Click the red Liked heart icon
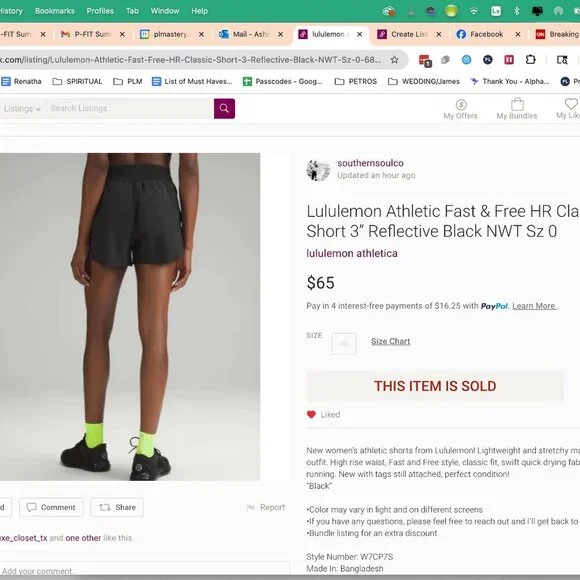580x580 pixels. (x=311, y=415)
